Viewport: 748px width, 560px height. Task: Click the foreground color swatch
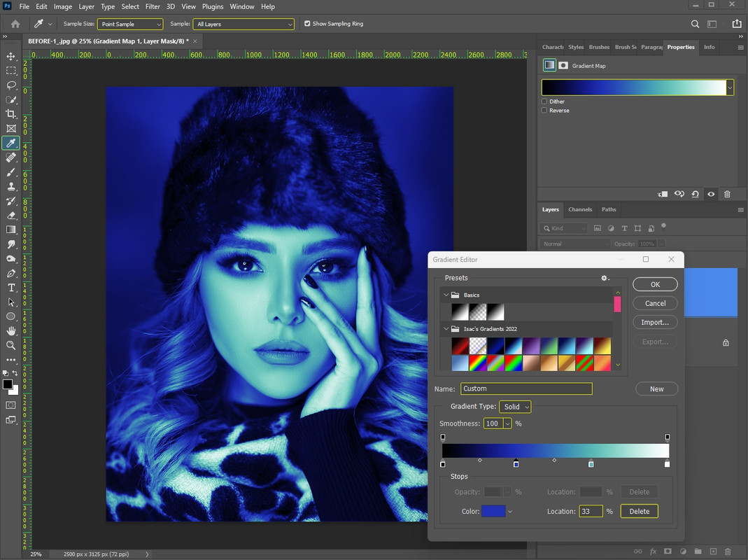pyautogui.click(x=8, y=385)
